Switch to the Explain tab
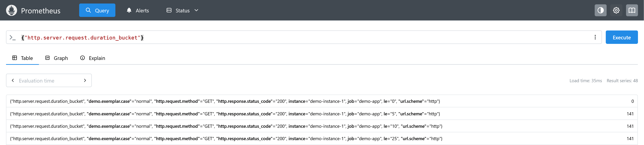 (93, 58)
